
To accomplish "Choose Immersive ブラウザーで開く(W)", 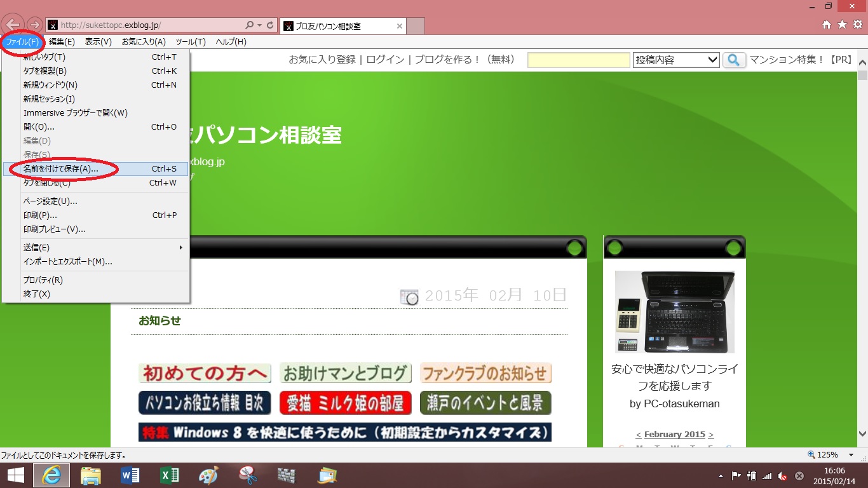I will coord(96,113).
